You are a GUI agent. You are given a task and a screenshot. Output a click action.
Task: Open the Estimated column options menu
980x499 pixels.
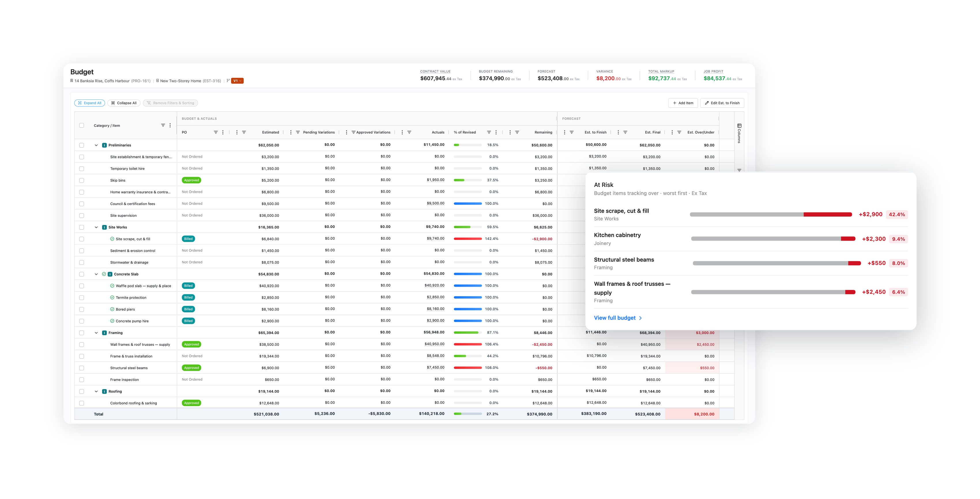[x=237, y=132]
